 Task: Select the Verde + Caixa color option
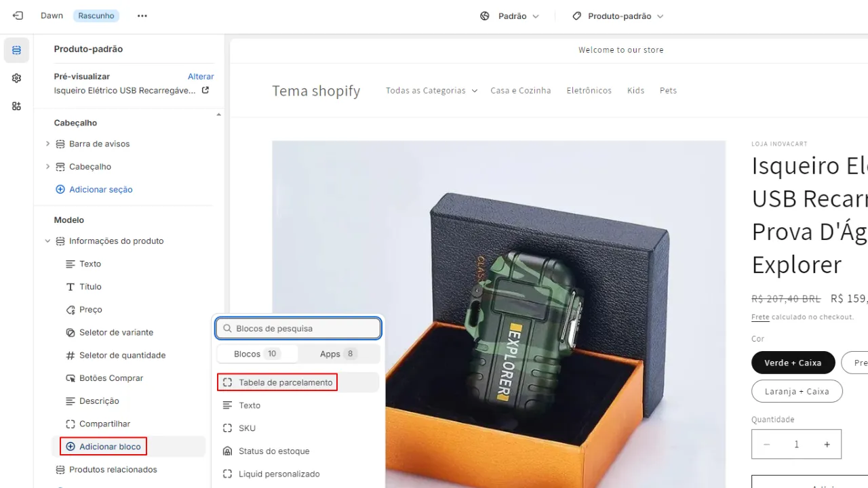pyautogui.click(x=793, y=363)
